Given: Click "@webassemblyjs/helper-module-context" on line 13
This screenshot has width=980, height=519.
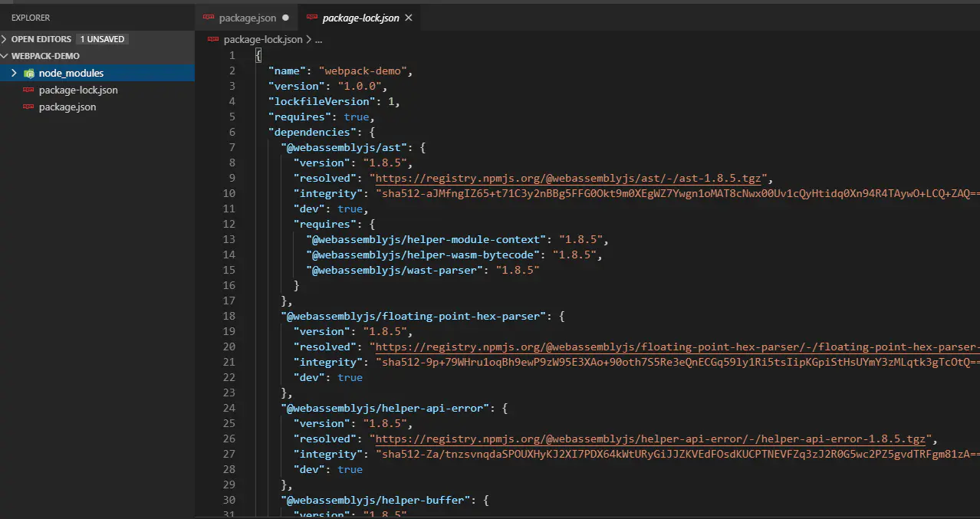Looking at the screenshot, I should [426, 239].
